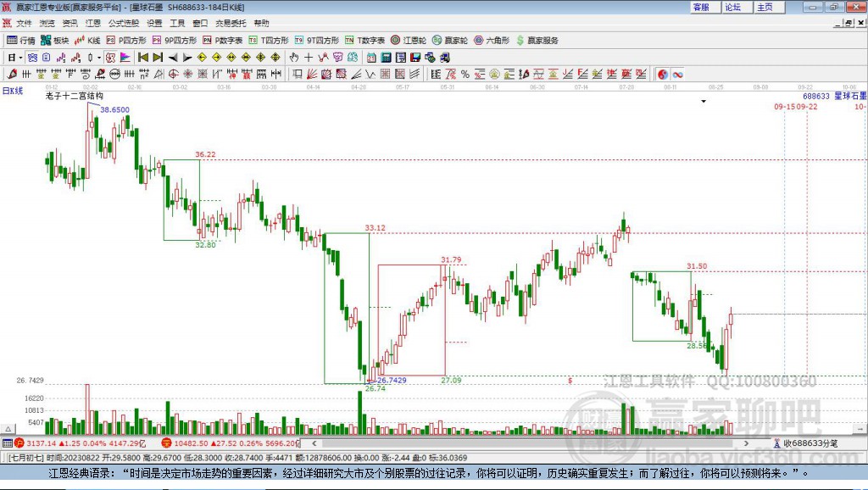Open the 行情 quotes view

click(21, 41)
